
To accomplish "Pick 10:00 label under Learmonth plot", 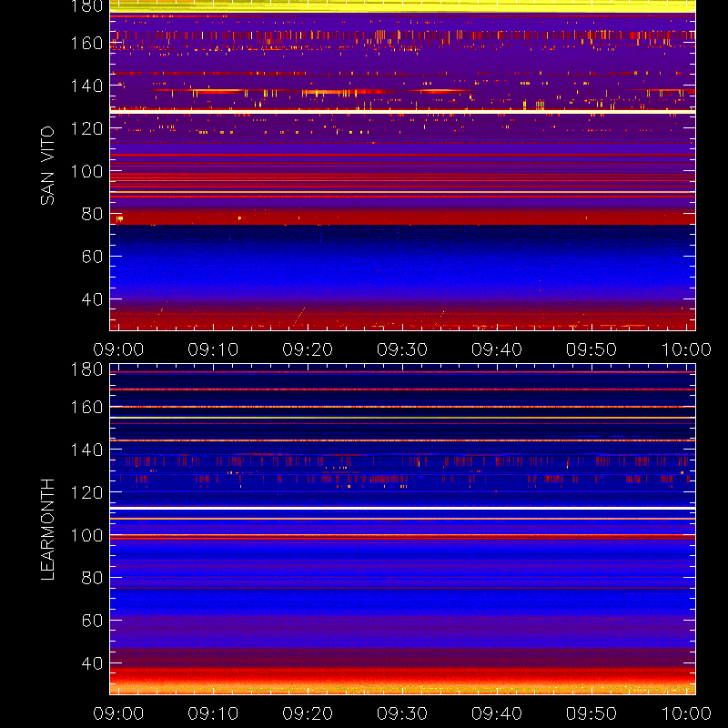I will [x=686, y=713].
